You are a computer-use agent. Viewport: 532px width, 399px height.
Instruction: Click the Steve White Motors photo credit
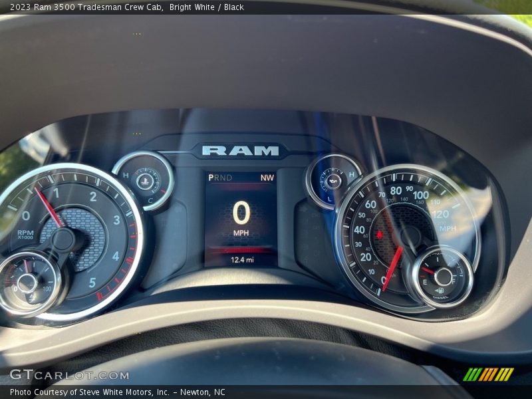click(x=118, y=392)
